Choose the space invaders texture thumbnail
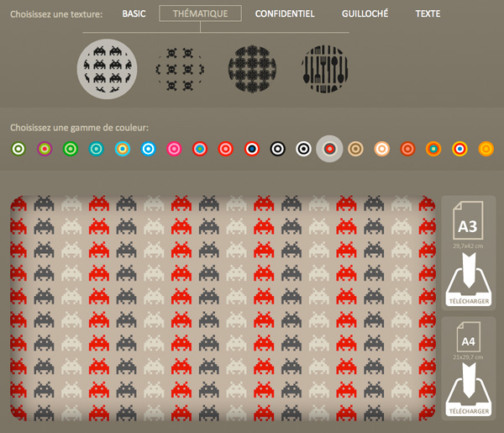 (107, 69)
